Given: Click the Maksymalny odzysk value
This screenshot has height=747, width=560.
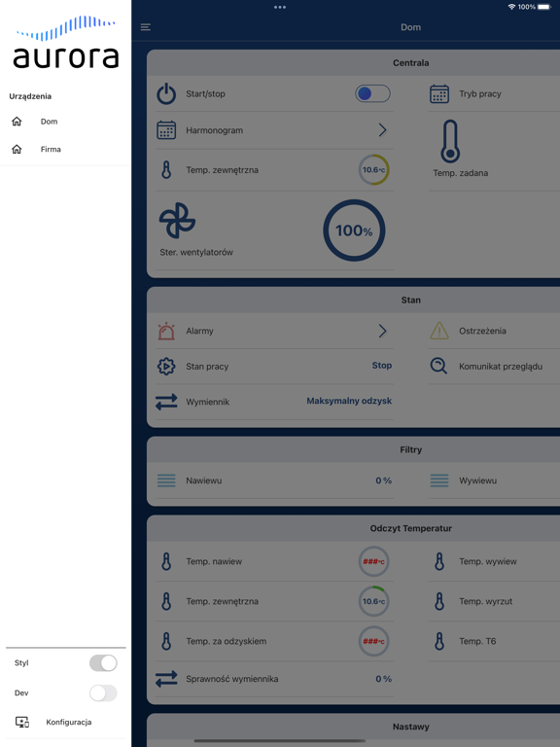Looking at the screenshot, I should click(x=349, y=401).
